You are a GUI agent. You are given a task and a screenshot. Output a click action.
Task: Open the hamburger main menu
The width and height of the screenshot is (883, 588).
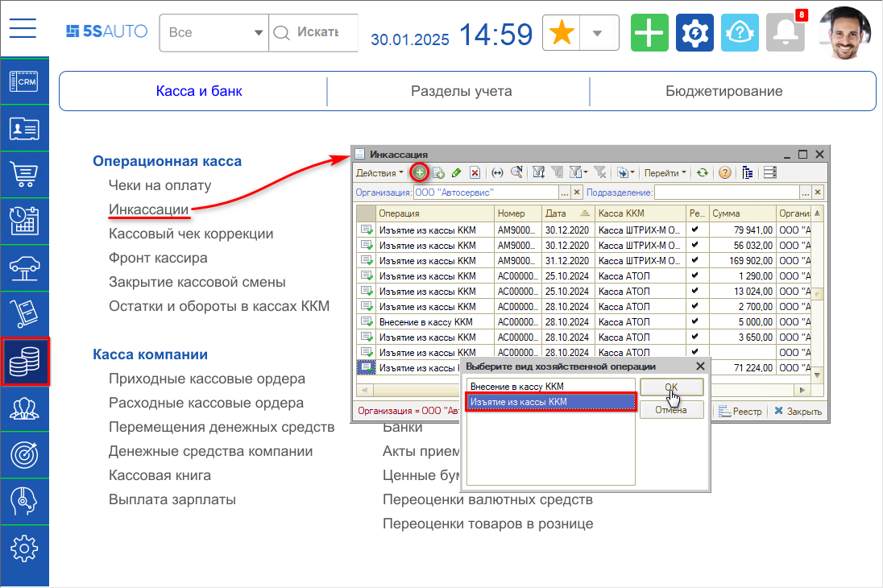(x=23, y=29)
